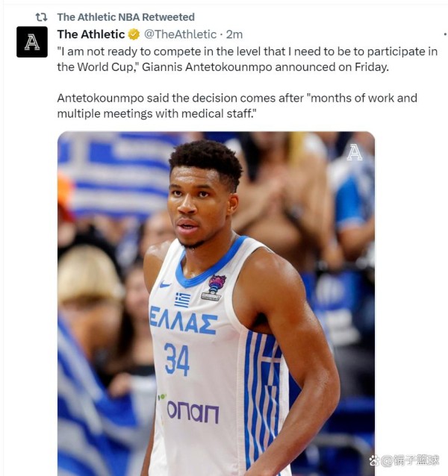Open The Athletic NBA Retweeted link
448x476 pixels.
125,17
